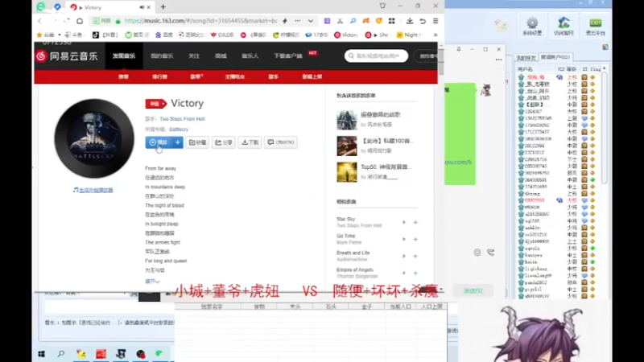Share the song Victory

coord(224,142)
